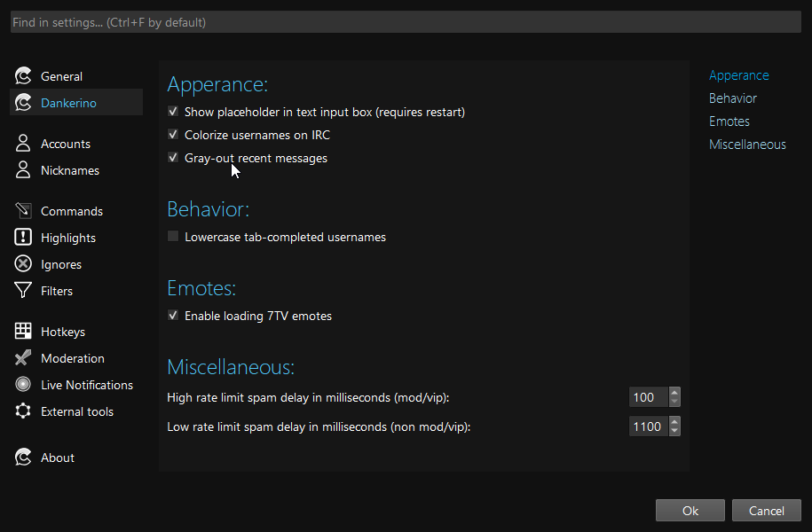Image resolution: width=812 pixels, height=532 pixels.
Task: Click the high rate limit value field
Action: (649, 397)
